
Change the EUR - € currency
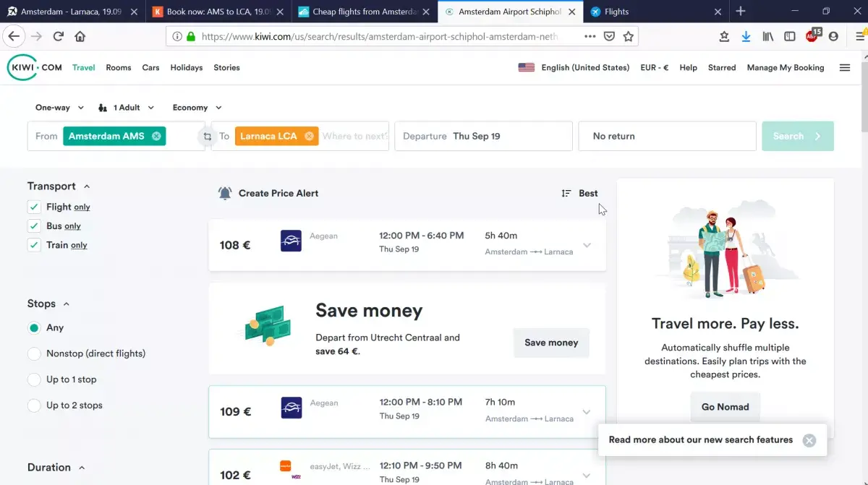[x=655, y=68]
